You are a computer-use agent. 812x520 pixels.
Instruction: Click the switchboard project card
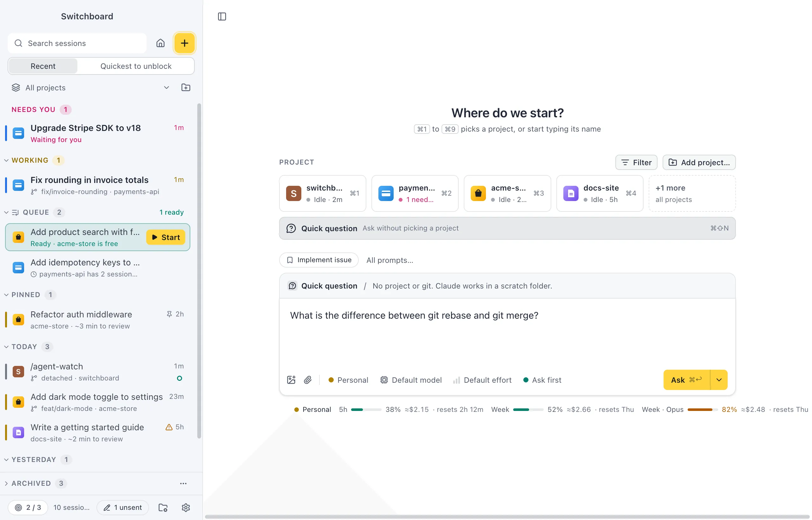[323, 193]
